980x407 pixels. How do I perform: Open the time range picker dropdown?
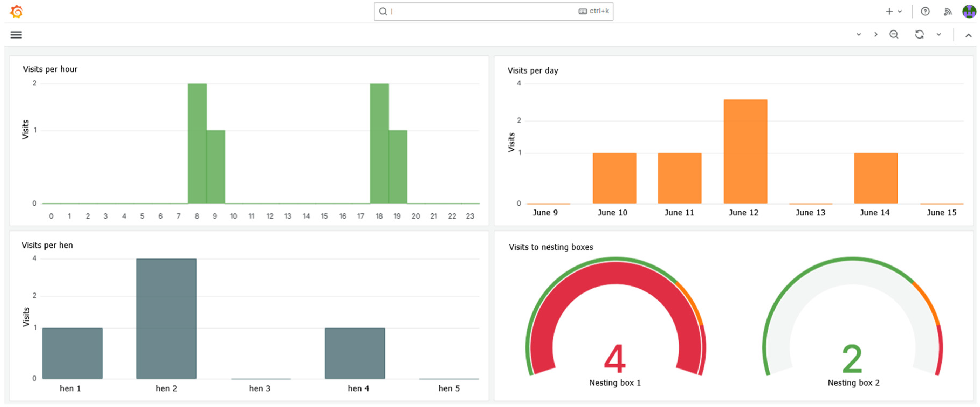click(859, 35)
